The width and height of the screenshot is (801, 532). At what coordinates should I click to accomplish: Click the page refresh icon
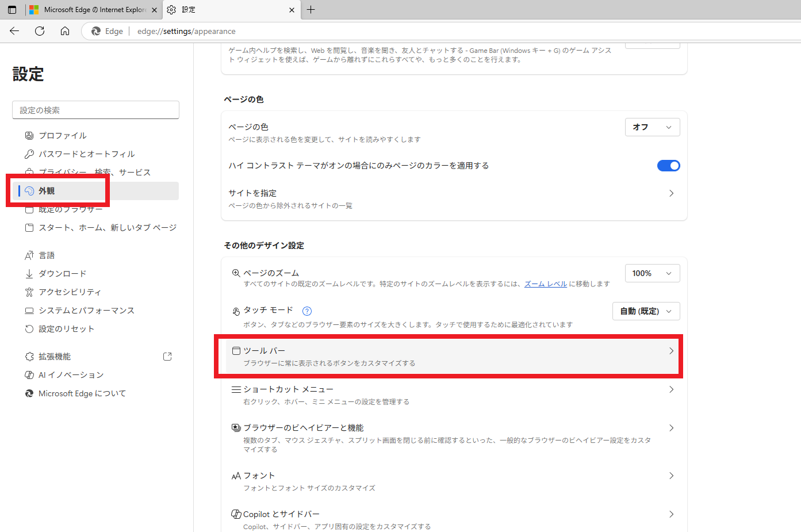tap(40, 31)
